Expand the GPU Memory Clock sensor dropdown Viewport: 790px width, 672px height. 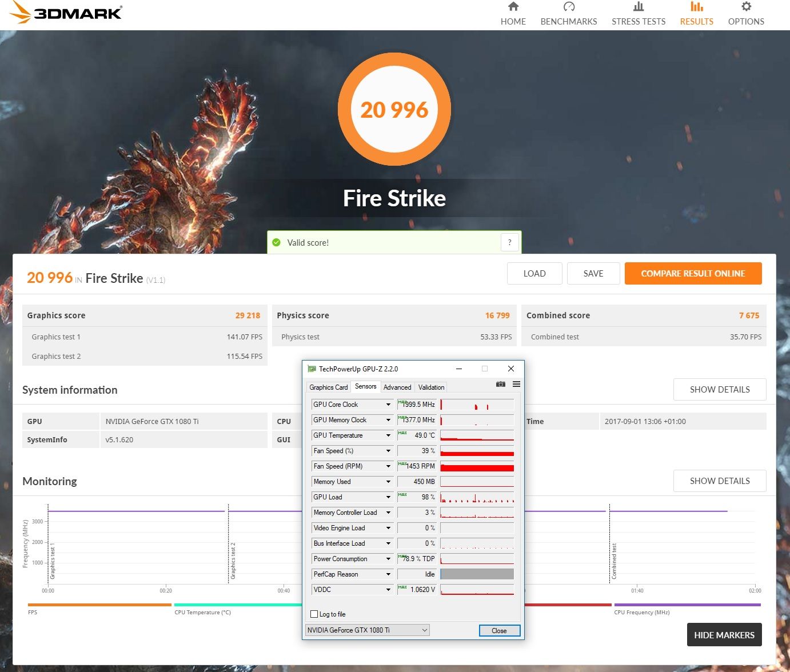pos(388,420)
